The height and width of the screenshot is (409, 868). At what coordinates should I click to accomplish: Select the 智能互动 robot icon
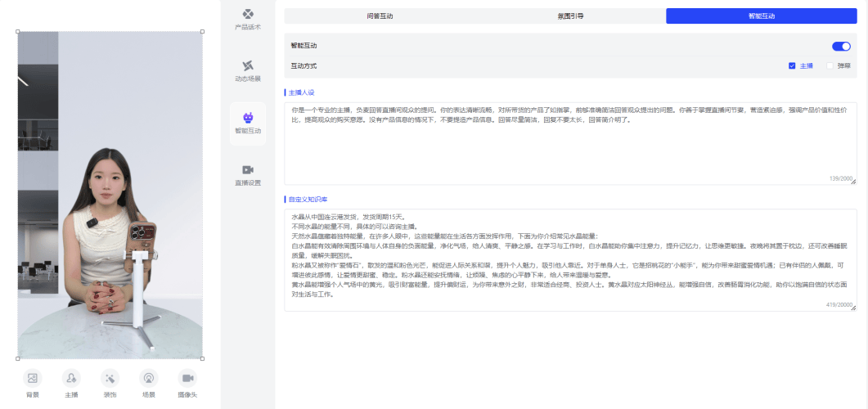(247, 117)
